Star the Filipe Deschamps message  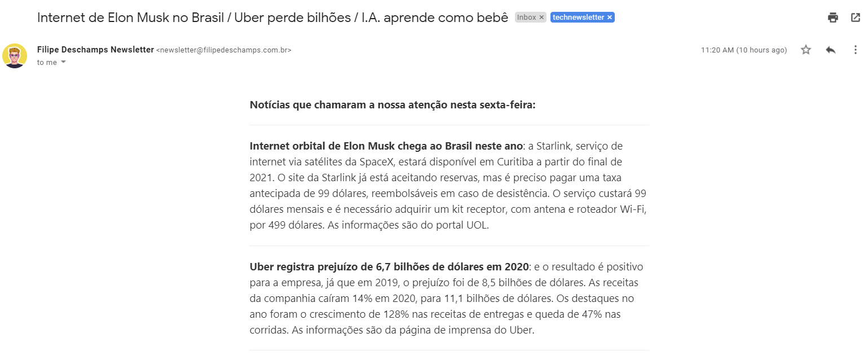click(x=805, y=50)
